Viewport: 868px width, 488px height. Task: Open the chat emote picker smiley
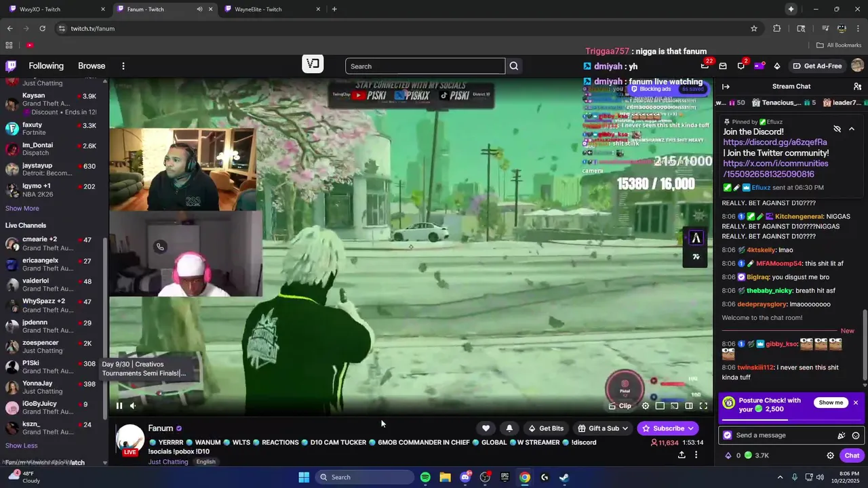(x=856, y=436)
